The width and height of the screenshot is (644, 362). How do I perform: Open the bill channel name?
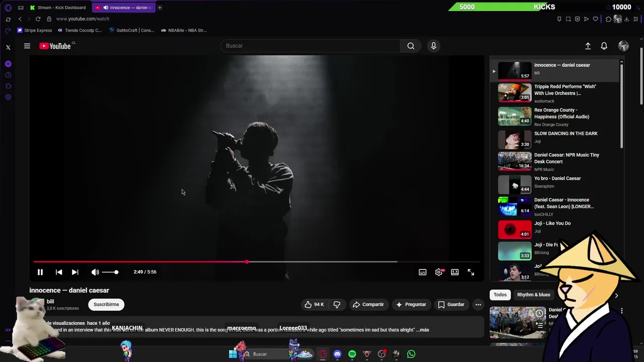[x=50, y=302]
